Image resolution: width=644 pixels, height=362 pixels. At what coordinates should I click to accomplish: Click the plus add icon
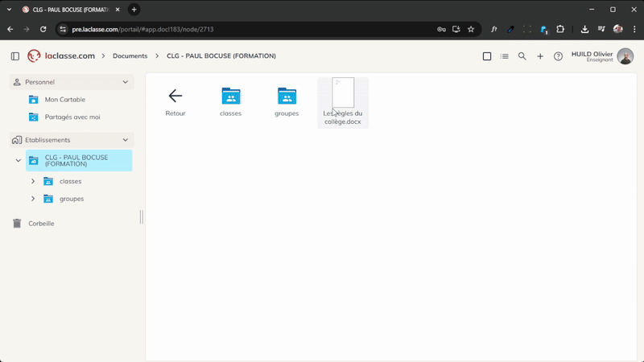540,56
